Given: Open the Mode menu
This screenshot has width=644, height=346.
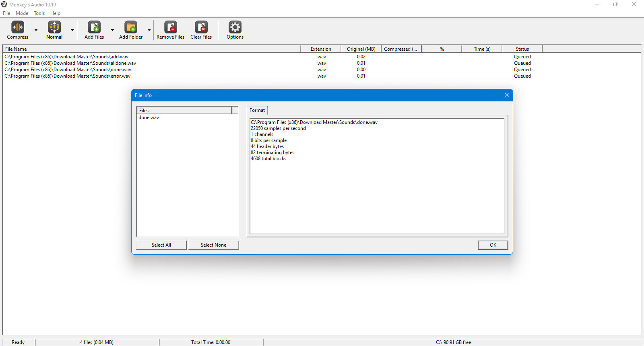Looking at the screenshot, I should click(22, 13).
